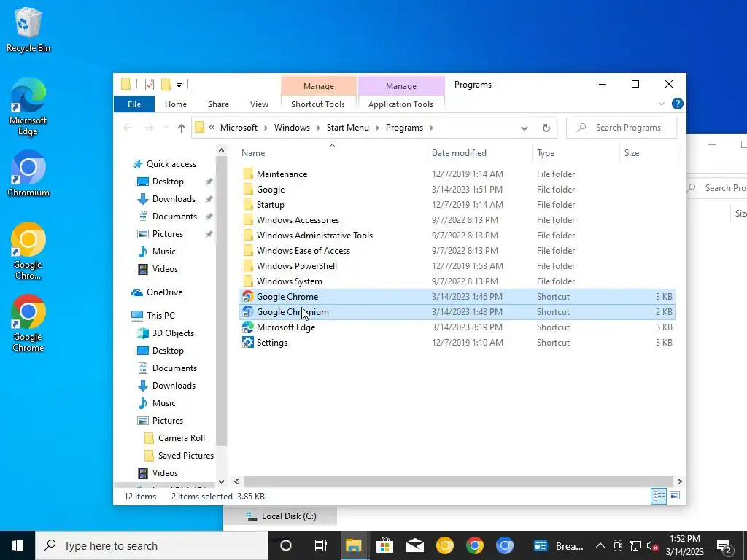This screenshot has width=747, height=560.
Task: Open the Application Tools tab
Action: click(400, 104)
